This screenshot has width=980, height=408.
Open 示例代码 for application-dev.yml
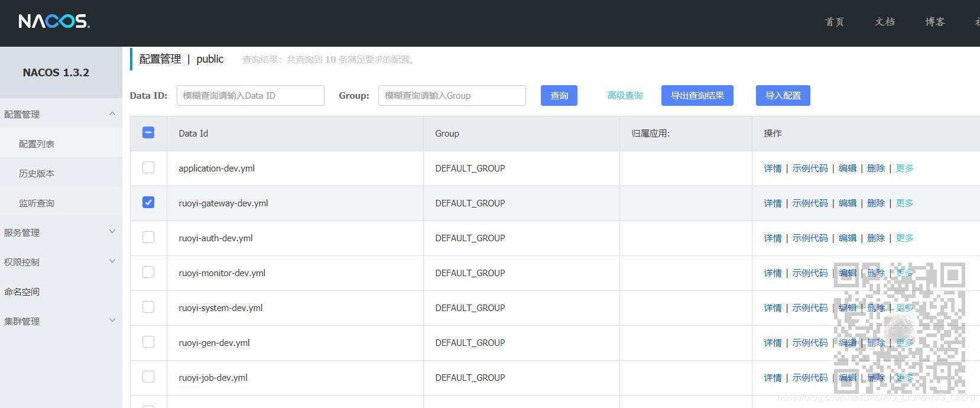coord(810,168)
